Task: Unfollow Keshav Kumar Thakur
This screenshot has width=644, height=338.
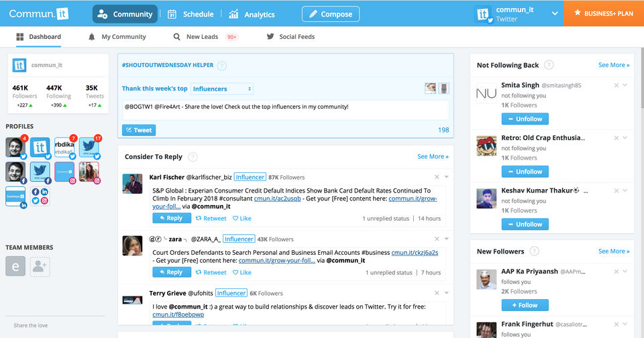Action: pos(525,224)
